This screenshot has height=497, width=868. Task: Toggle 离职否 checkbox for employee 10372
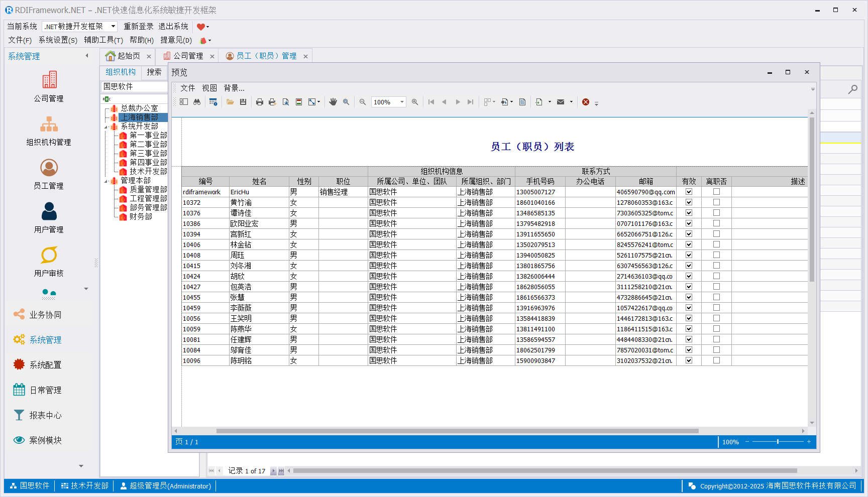716,202
